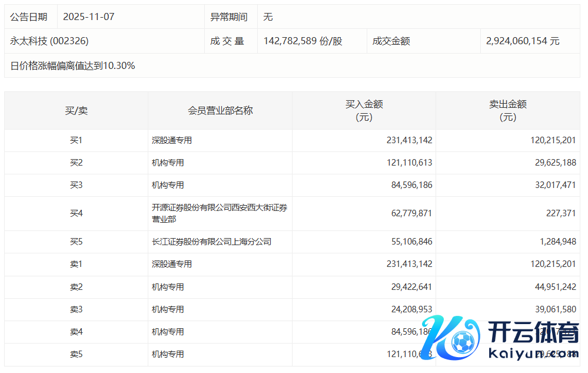
Task: Click the 买/卖 column header
Action: tap(76, 110)
